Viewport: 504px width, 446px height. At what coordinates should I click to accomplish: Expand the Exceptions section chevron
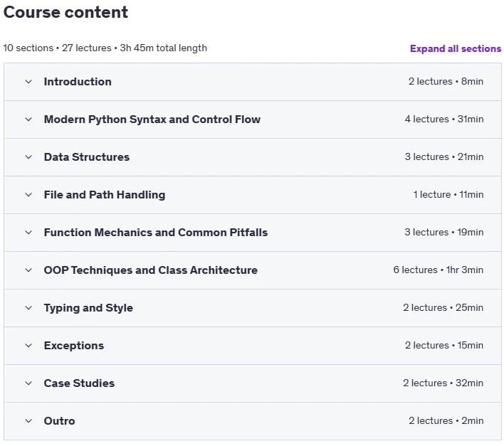28,346
